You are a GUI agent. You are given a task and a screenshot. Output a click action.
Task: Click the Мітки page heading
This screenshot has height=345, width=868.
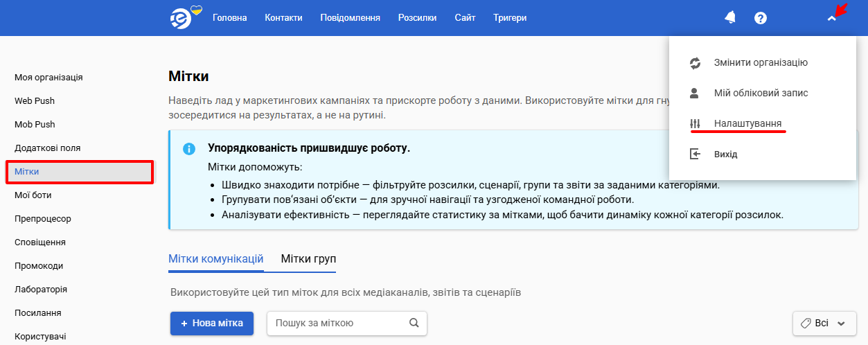point(188,76)
